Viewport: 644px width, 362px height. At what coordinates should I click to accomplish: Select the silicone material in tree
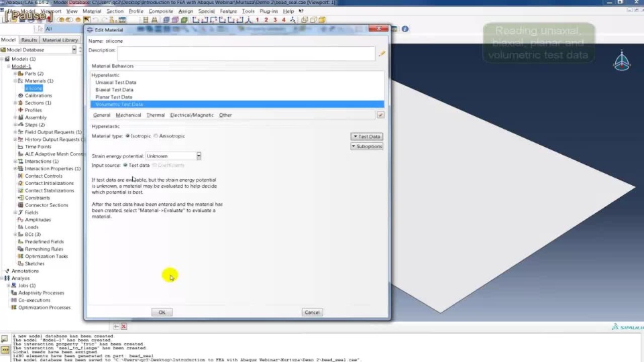point(34,88)
